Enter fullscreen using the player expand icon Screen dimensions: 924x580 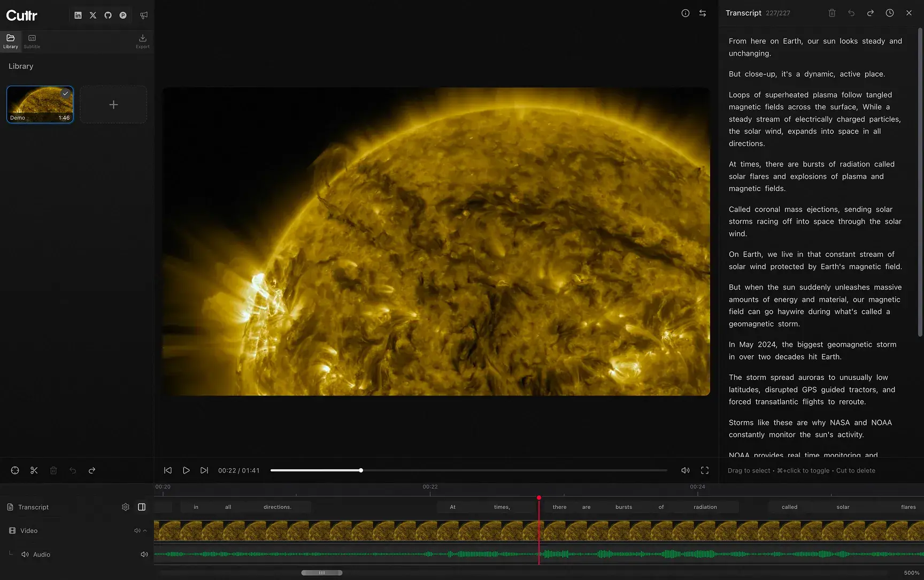(x=704, y=470)
